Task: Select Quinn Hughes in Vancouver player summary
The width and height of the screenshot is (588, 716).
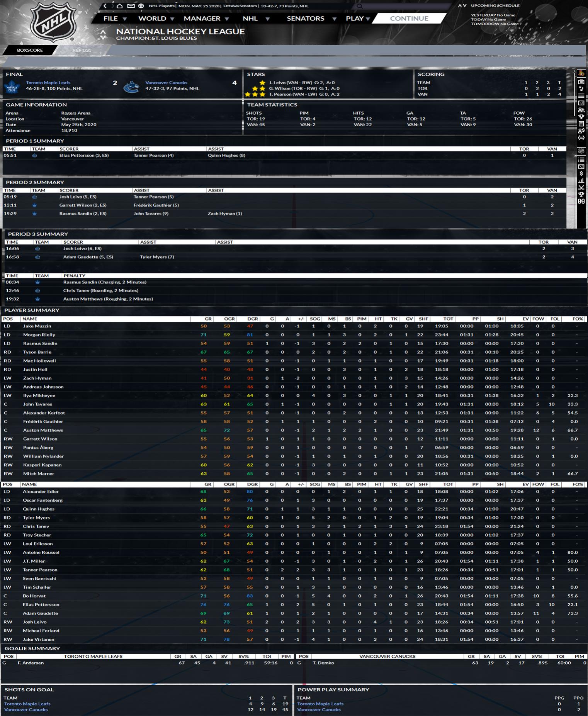Action: coord(38,509)
